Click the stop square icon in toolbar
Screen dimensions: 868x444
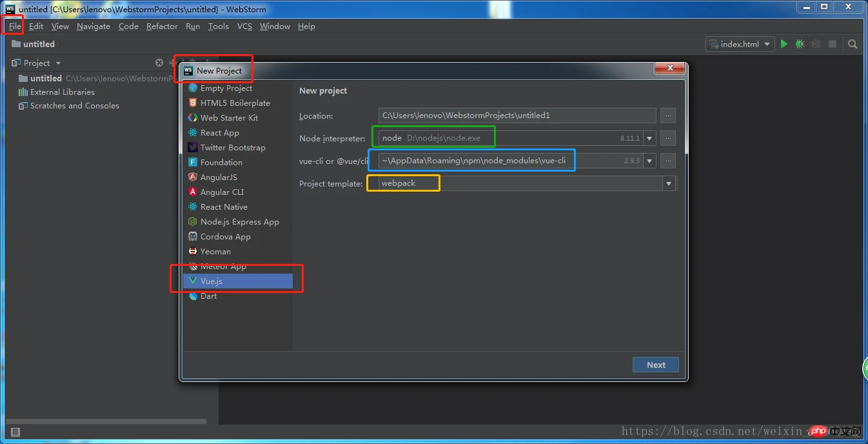(x=833, y=44)
